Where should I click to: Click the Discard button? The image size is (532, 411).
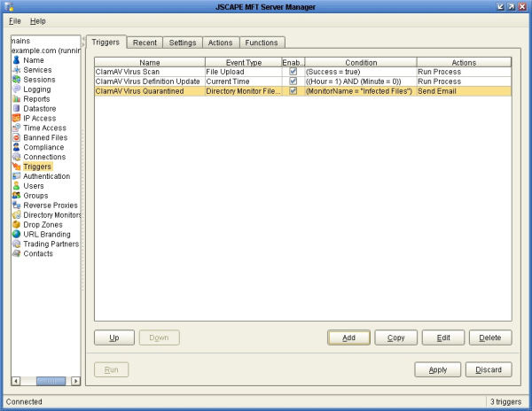pos(489,369)
